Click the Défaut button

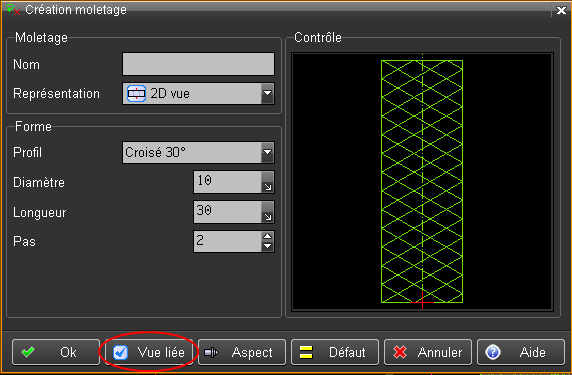click(x=335, y=352)
